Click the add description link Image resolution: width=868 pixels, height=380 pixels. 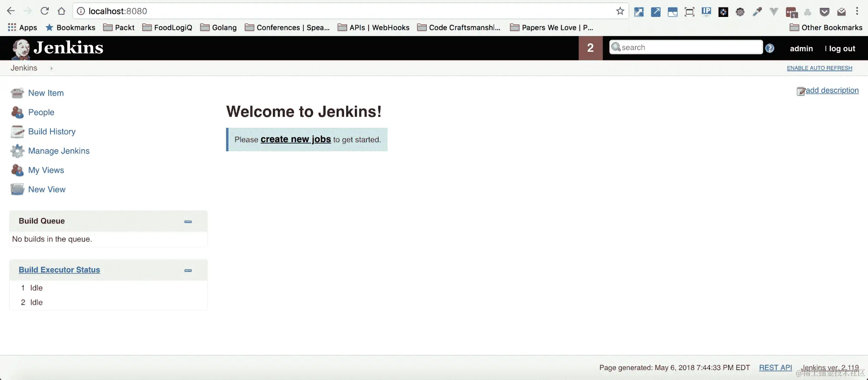pyautogui.click(x=832, y=90)
